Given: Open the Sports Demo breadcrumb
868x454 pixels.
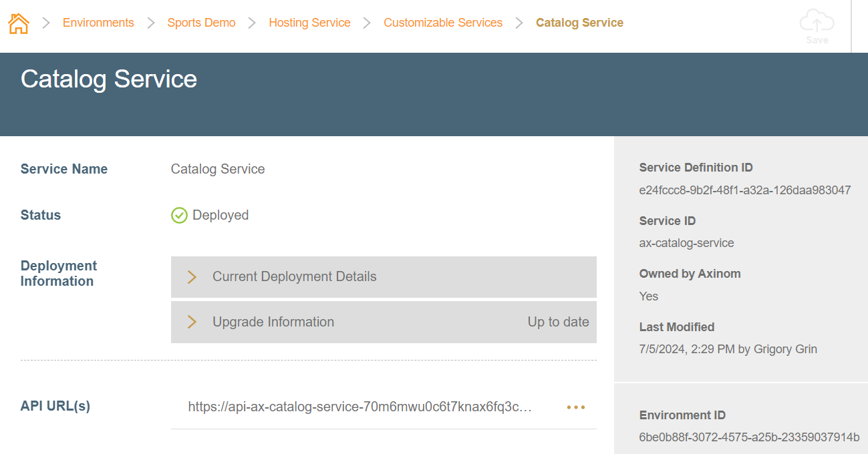Looking at the screenshot, I should pyautogui.click(x=201, y=23).
